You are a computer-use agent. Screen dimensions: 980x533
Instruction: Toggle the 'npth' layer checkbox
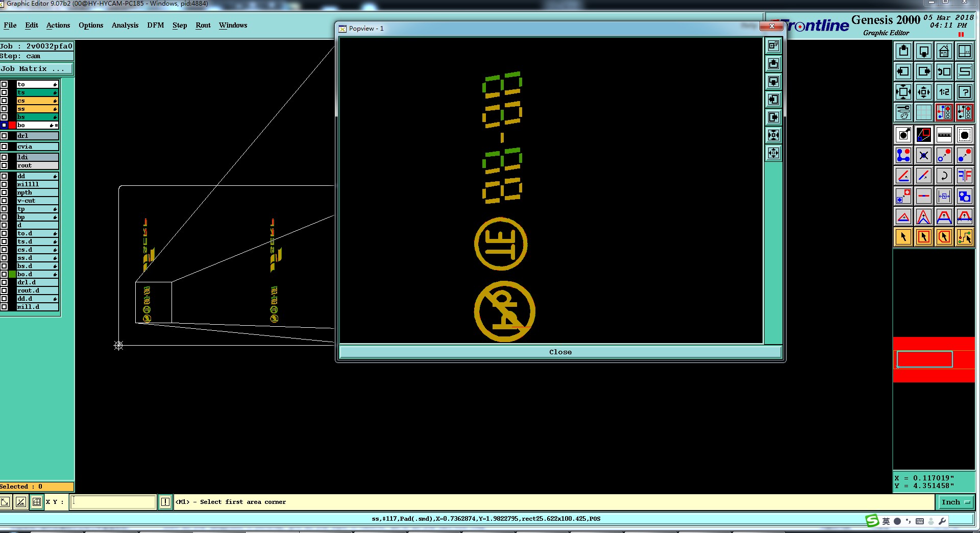tap(4, 192)
